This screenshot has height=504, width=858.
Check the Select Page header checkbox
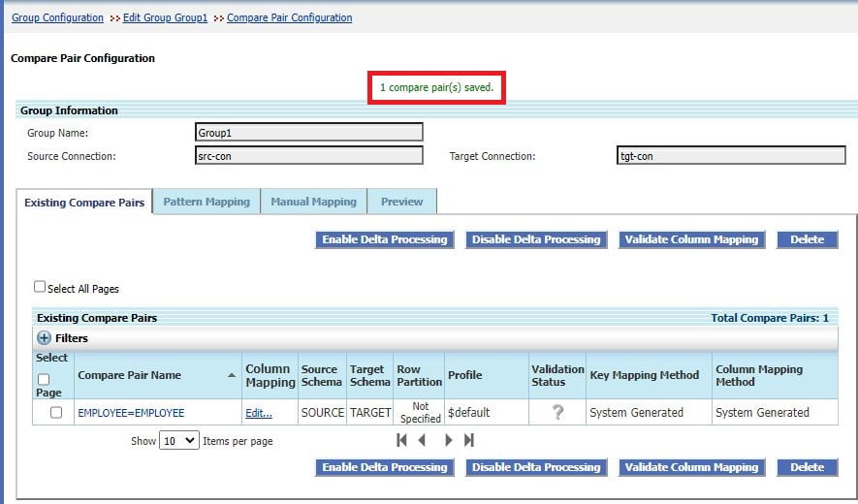coord(44,379)
